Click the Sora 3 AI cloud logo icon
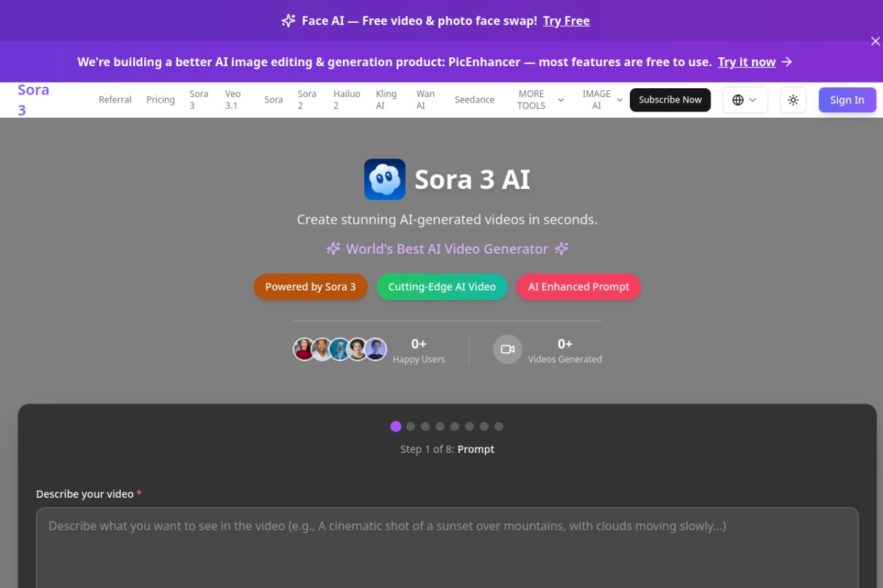Image resolution: width=883 pixels, height=588 pixels. [384, 179]
